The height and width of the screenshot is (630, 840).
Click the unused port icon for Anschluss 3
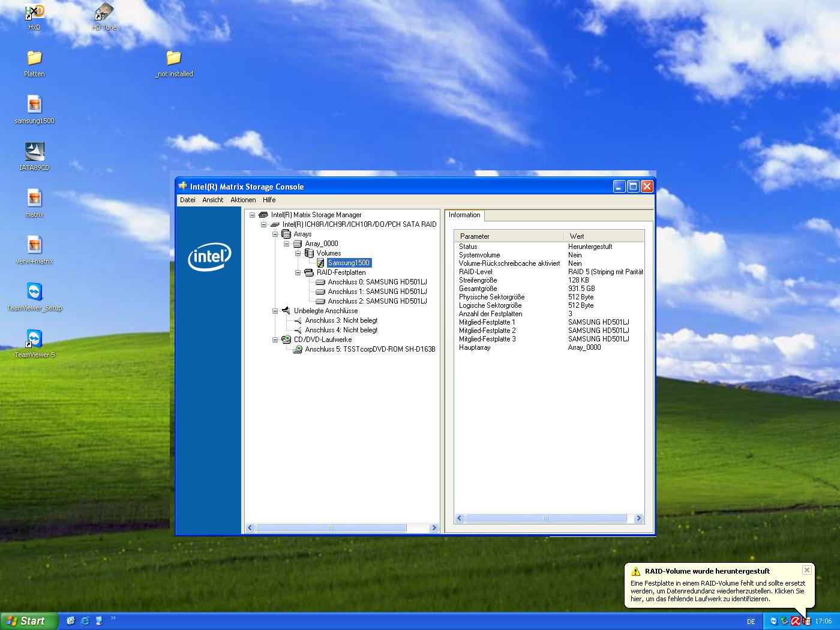tap(298, 320)
